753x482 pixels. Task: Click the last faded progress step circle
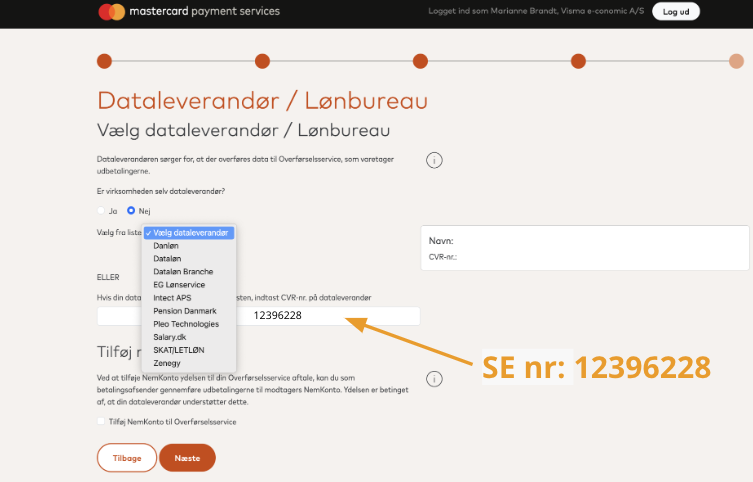[736, 61]
